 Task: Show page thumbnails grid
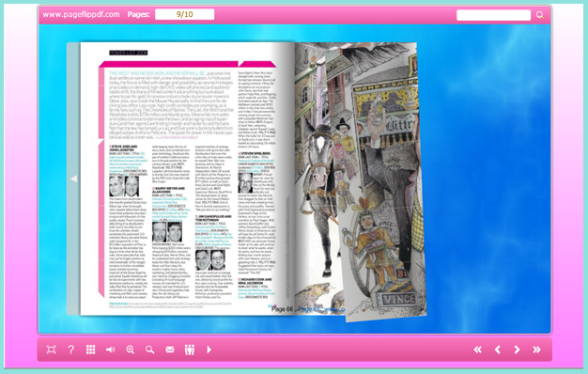click(91, 350)
